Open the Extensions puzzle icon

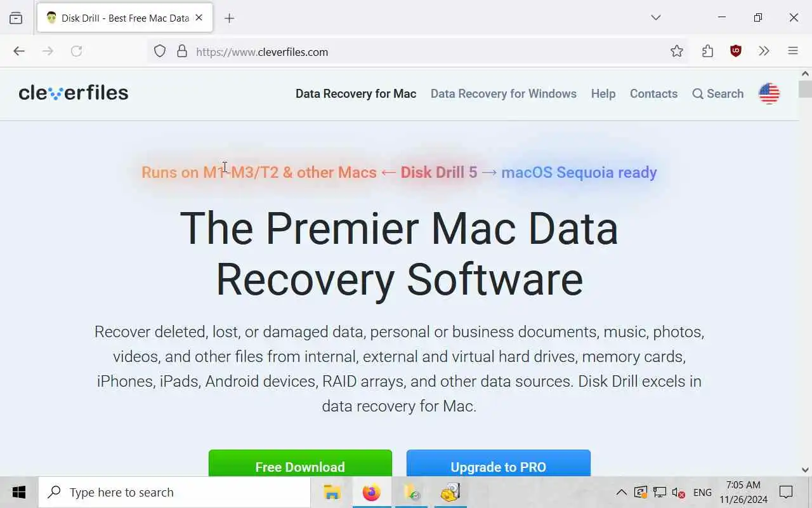(x=707, y=51)
